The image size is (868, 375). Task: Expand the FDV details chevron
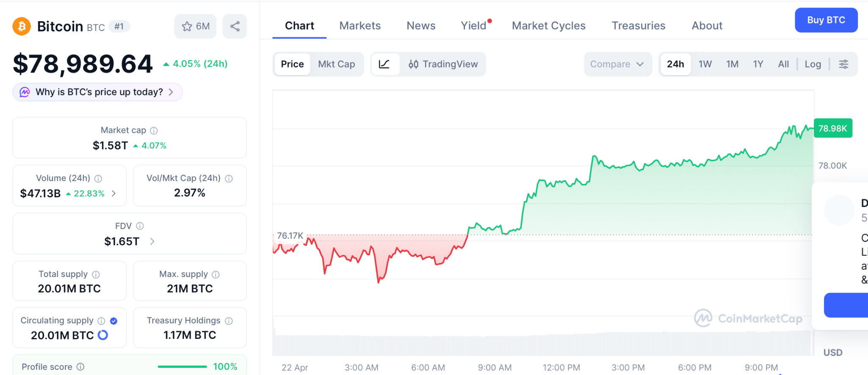153,241
